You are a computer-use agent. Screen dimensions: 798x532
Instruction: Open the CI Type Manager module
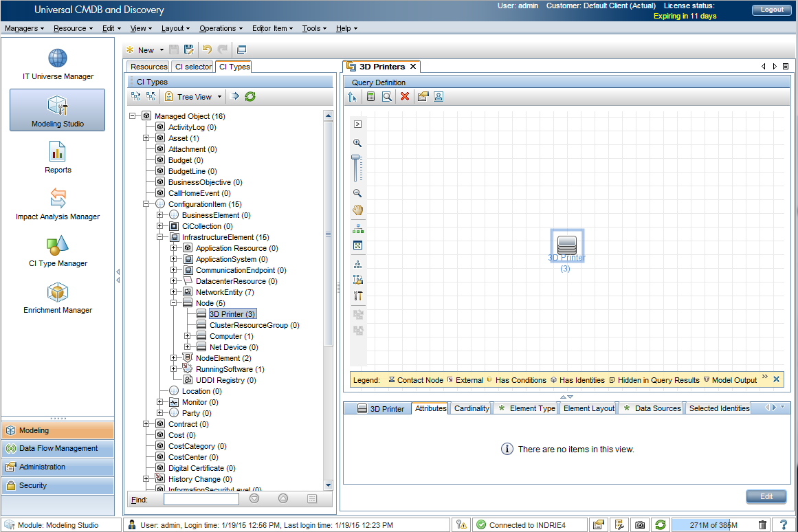[58, 251]
